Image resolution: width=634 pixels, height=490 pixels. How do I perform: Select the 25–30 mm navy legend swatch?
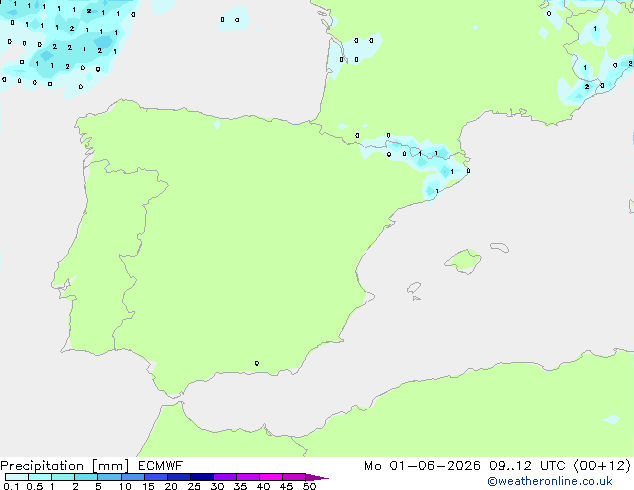pos(202,477)
